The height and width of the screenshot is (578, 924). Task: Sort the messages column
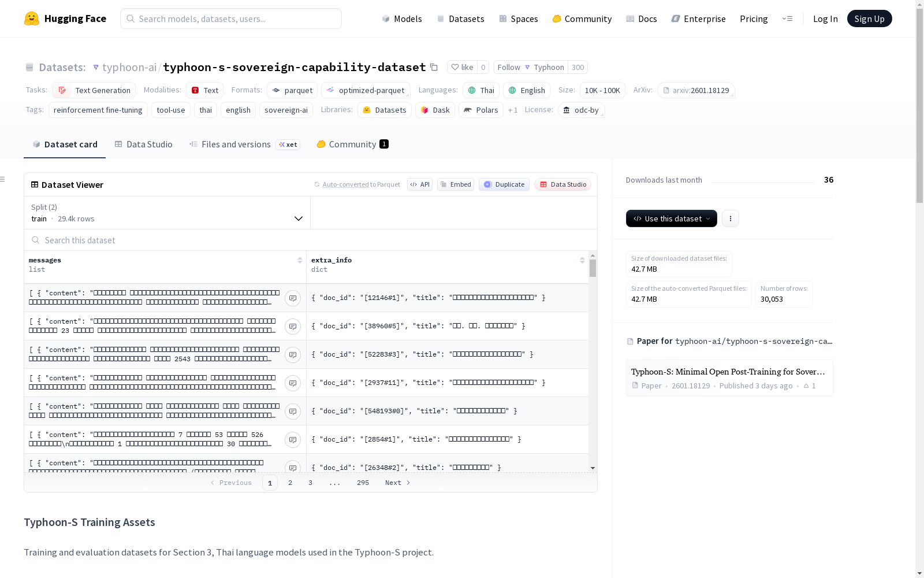point(300,261)
